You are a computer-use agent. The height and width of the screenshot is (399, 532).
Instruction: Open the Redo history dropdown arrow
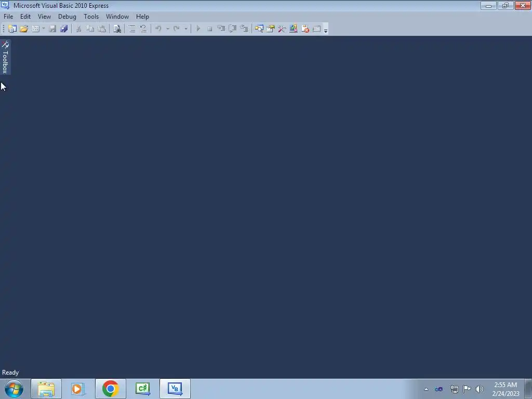(185, 29)
